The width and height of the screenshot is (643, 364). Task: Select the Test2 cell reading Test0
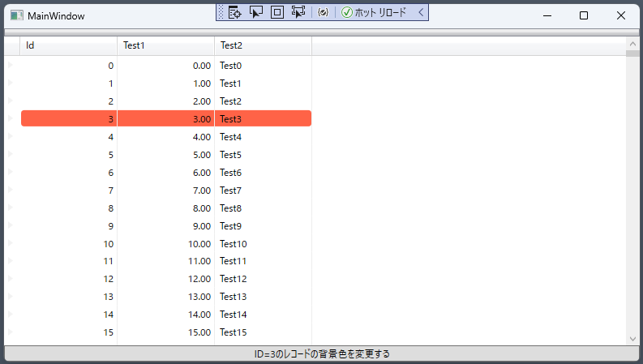pos(263,66)
